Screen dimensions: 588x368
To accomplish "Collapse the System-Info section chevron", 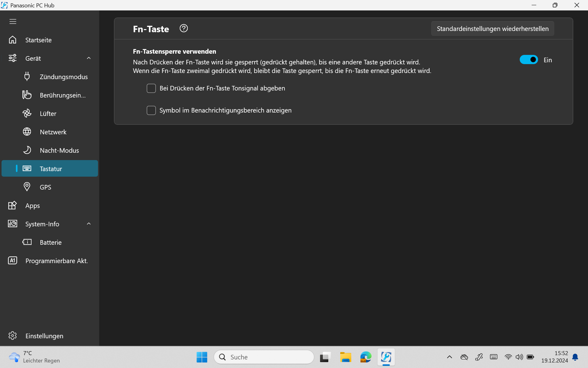I will coord(89,224).
